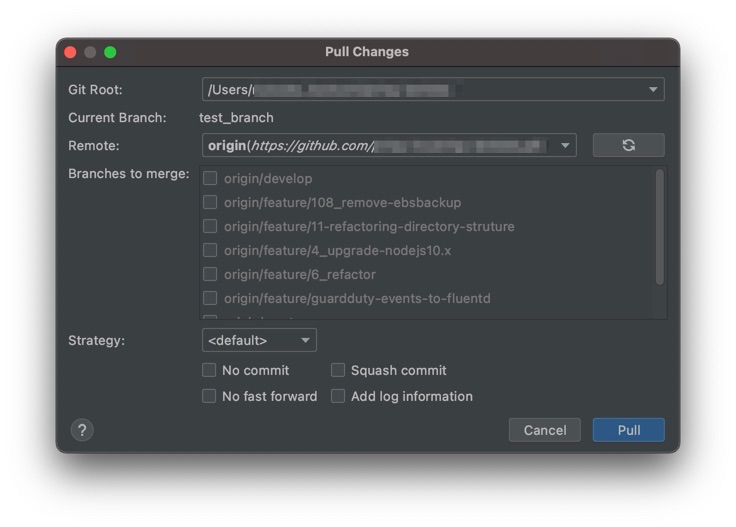Toggle Add log information checkbox

pos(338,396)
